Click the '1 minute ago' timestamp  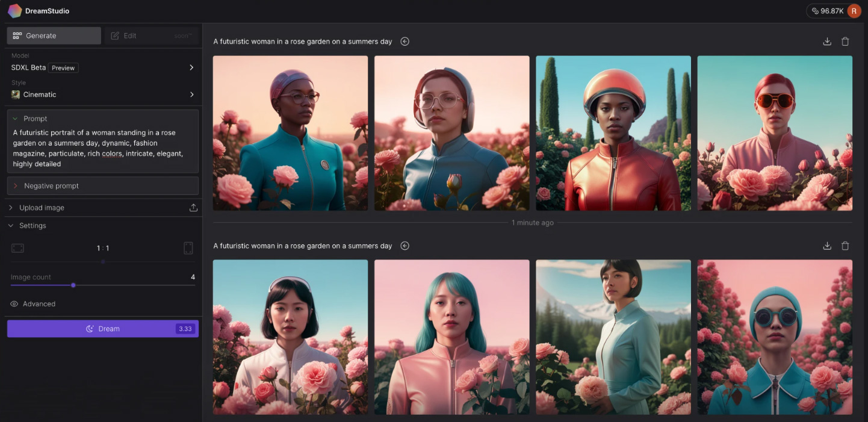point(533,223)
